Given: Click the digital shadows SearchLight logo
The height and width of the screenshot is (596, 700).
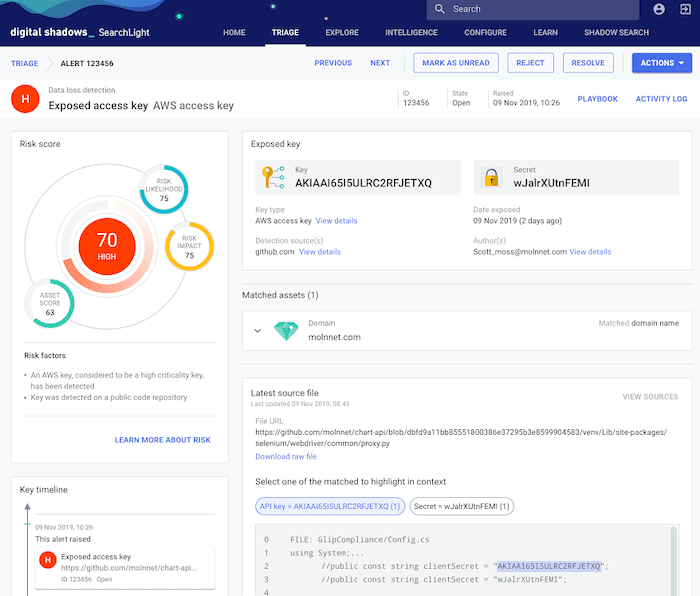Looking at the screenshot, I should 80,32.
